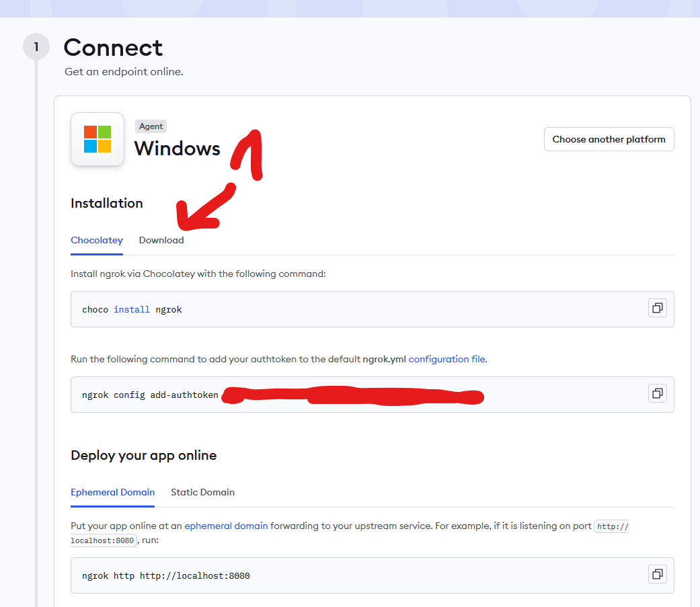
Task: Open the Download installation tab
Action: [x=161, y=240]
